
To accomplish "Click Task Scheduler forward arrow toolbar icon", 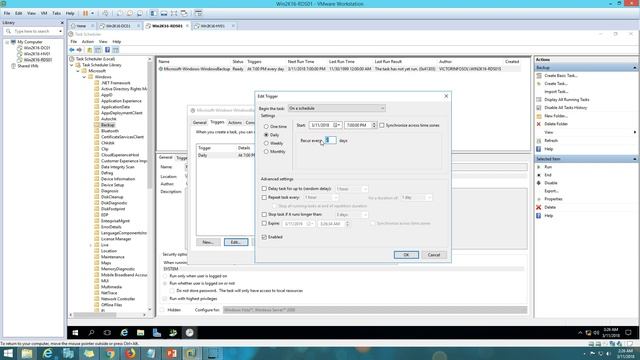I will (79, 50).
